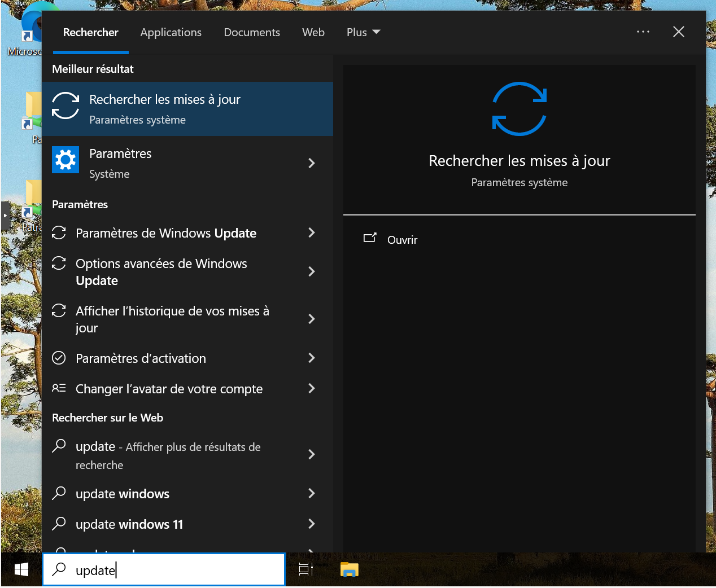
Task: Expand arrow for Afficher l'historique de vos mises à jour
Action: (x=312, y=319)
